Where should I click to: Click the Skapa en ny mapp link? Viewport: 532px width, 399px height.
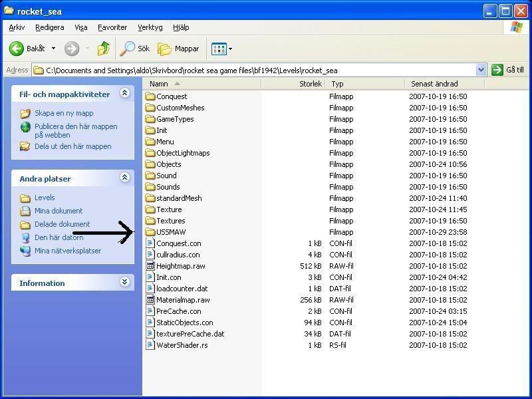pos(64,113)
